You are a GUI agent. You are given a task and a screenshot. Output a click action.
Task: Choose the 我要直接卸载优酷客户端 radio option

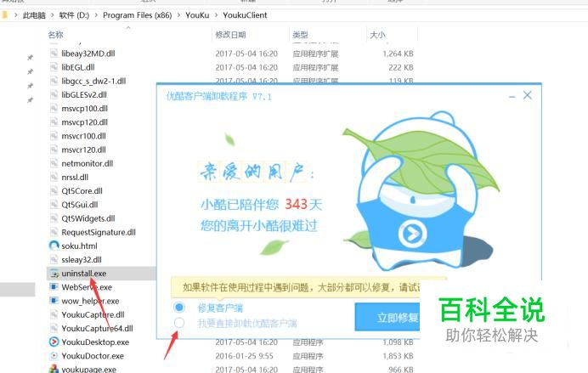pos(179,322)
